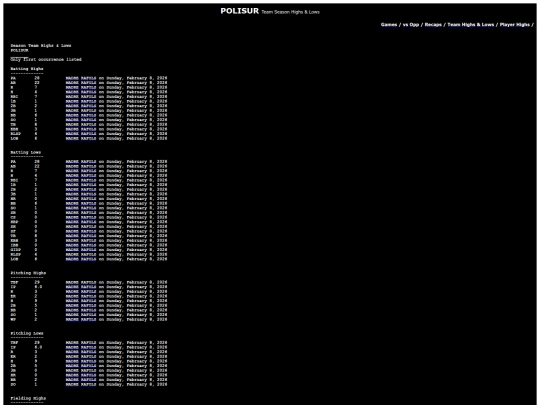Go to the Recaps page link
The height and width of the screenshot is (405, 540).
433,24
